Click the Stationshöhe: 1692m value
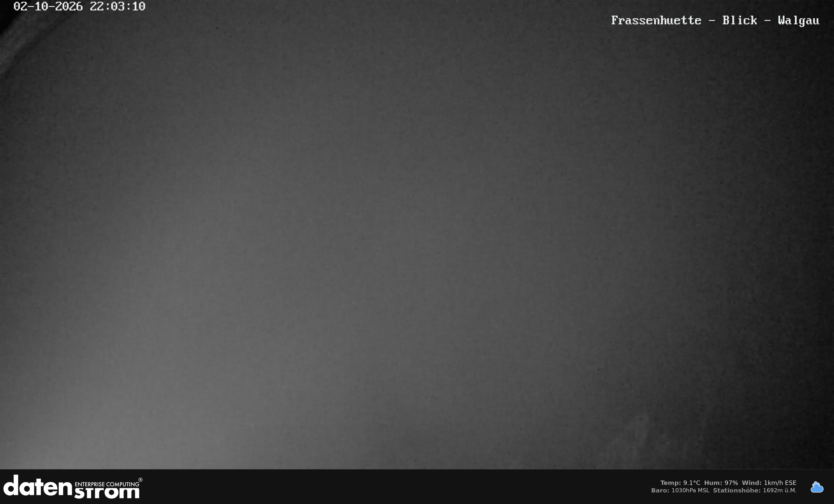Image resolution: width=834 pixels, height=504 pixels. [755, 490]
